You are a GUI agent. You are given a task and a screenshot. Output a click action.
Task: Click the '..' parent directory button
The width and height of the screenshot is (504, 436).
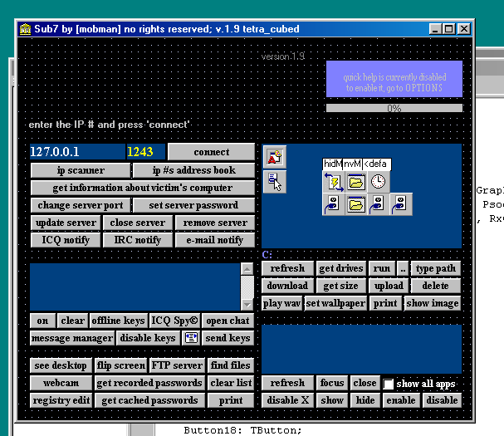coord(403,268)
